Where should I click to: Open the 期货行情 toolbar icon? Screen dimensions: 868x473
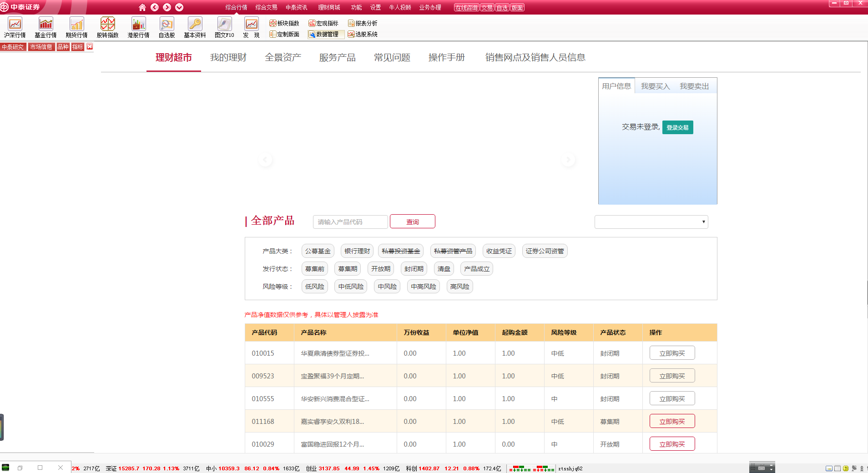pyautogui.click(x=76, y=27)
